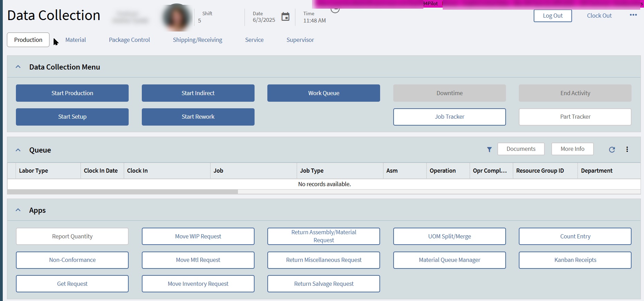Open the Work Queue

pyautogui.click(x=324, y=93)
